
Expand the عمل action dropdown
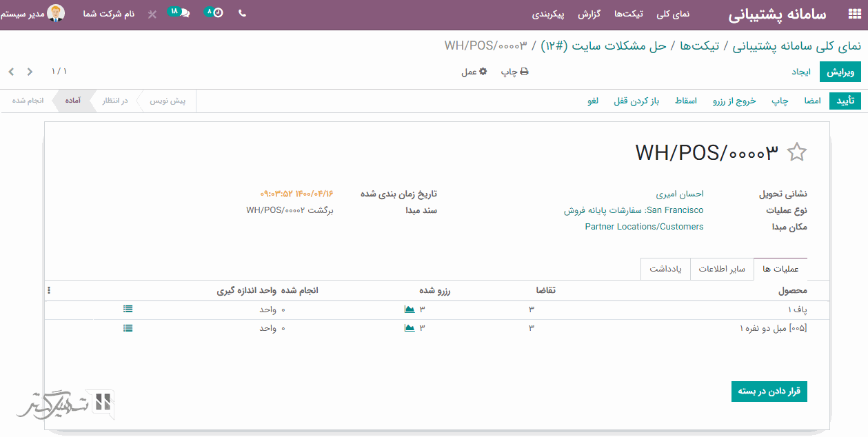[x=474, y=72]
